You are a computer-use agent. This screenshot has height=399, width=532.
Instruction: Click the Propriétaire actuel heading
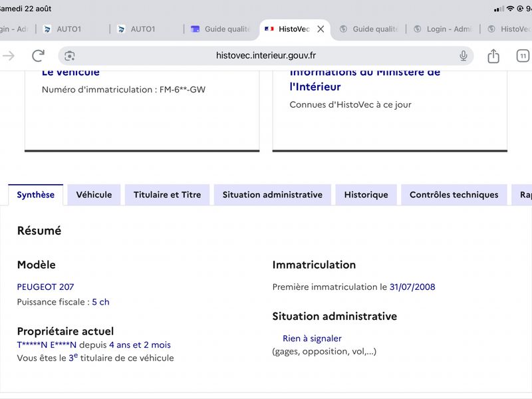click(x=65, y=331)
